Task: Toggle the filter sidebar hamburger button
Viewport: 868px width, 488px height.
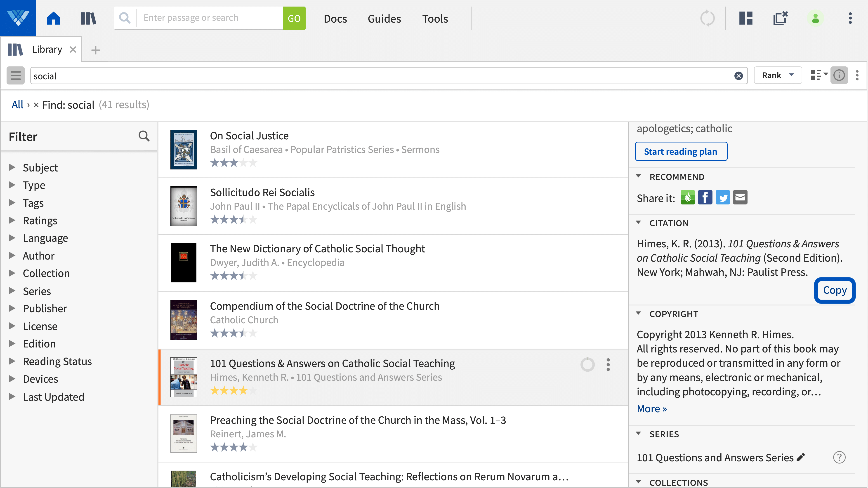Action: point(16,75)
